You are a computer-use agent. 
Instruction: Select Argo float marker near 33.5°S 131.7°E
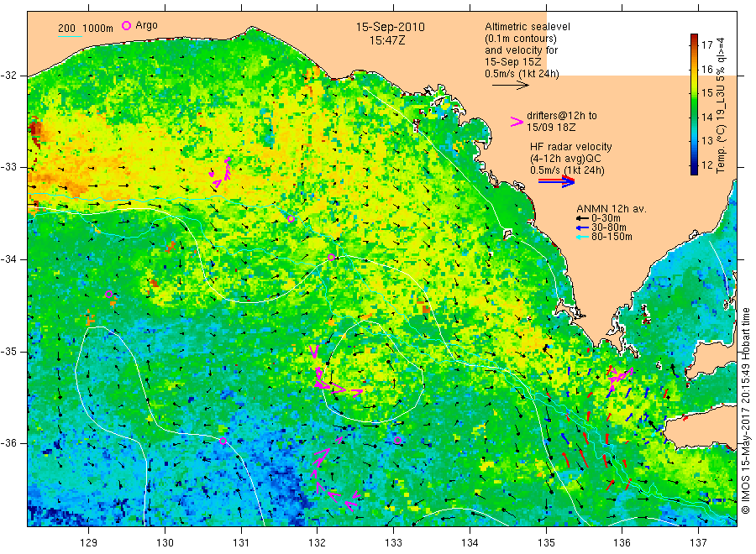(291, 219)
